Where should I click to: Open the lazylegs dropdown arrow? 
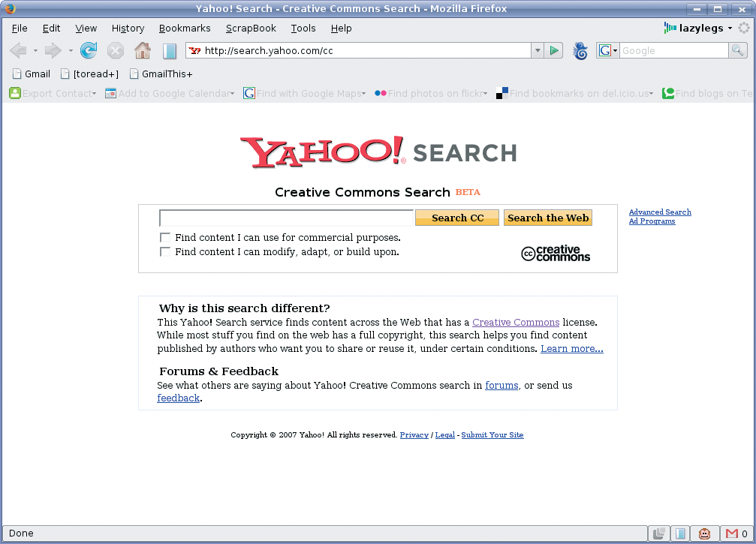(x=730, y=28)
